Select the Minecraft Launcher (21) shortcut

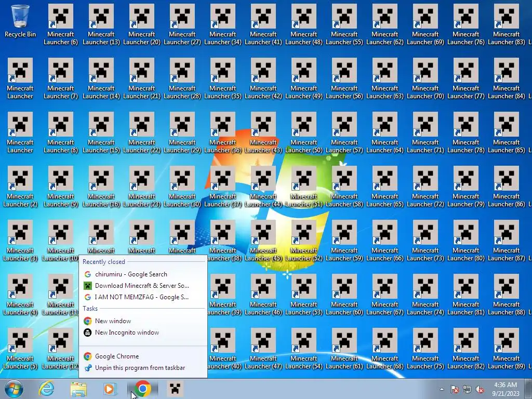tap(142, 78)
